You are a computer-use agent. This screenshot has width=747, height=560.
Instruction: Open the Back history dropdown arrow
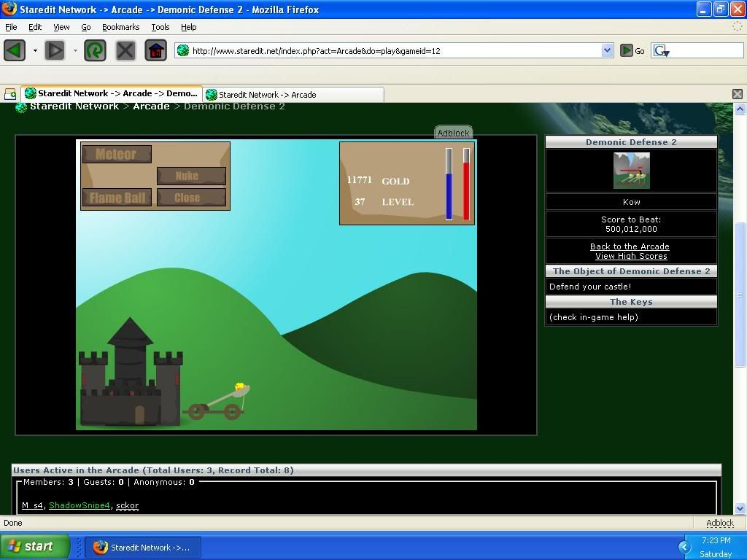click(35, 50)
